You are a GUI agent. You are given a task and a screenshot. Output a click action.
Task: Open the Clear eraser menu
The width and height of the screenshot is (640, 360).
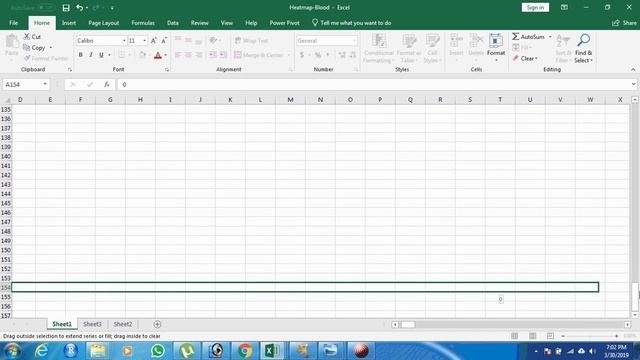tap(526, 58)
